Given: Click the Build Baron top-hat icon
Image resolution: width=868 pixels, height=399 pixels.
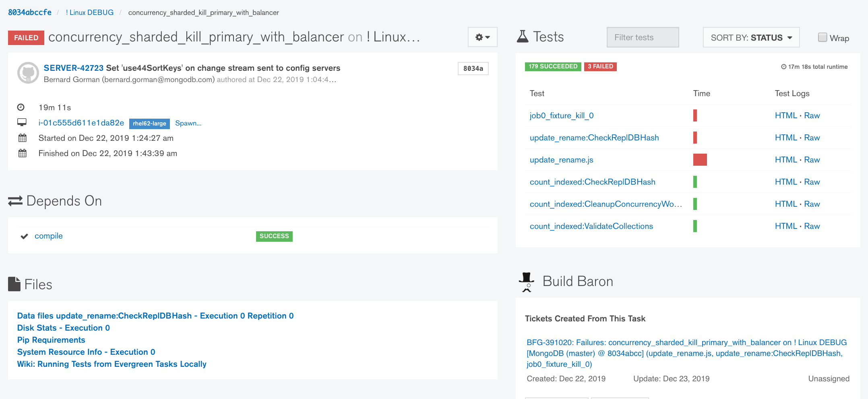Looking at the screenshot, I should tap(527, 282).
